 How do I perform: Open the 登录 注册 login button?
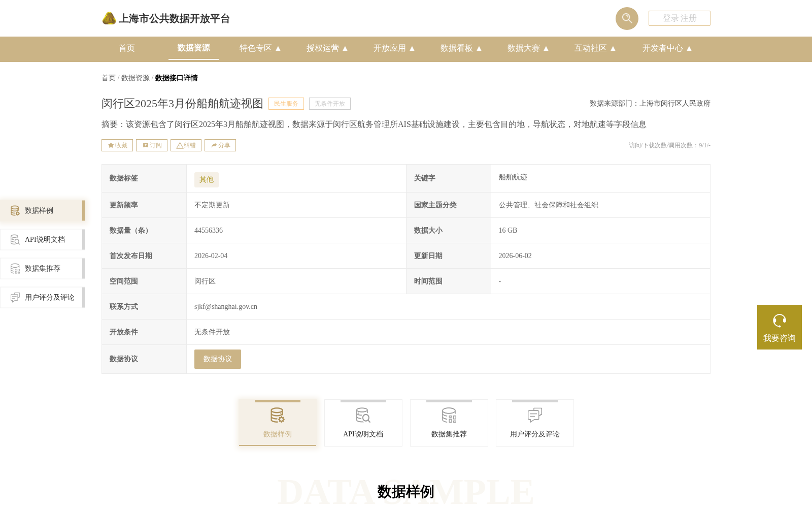679,18
